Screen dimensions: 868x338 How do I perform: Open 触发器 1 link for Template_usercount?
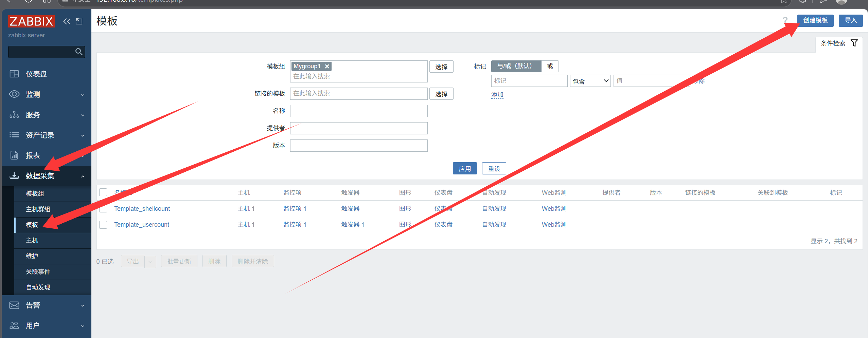(x=353, y=225)
